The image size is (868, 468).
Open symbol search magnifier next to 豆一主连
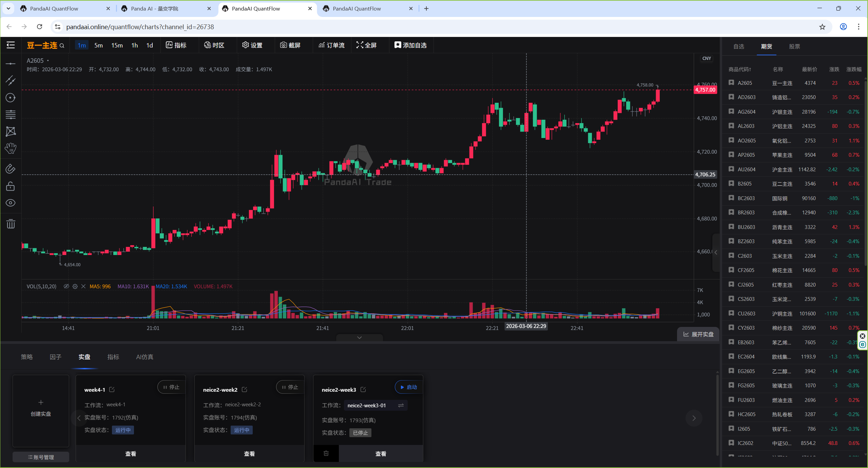[x=62, y=45]
